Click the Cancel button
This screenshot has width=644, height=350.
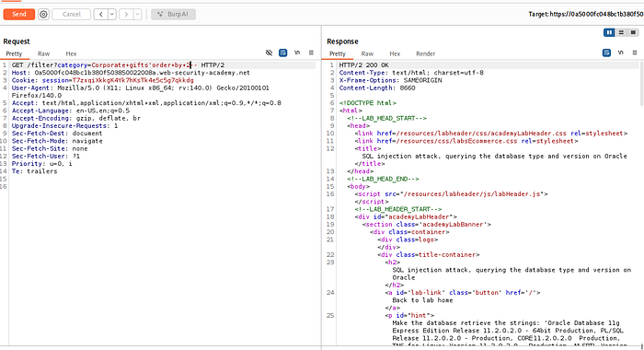[x=71, y=14]
